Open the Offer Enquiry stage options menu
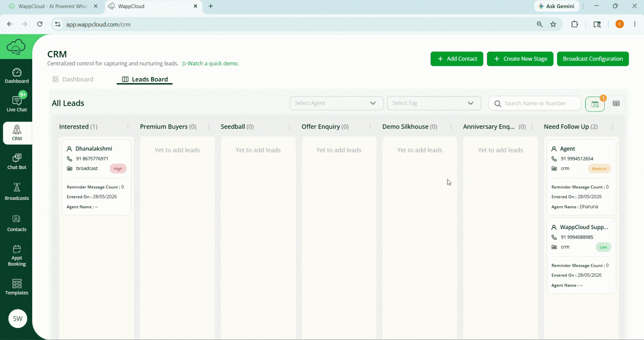 point(370,127)
